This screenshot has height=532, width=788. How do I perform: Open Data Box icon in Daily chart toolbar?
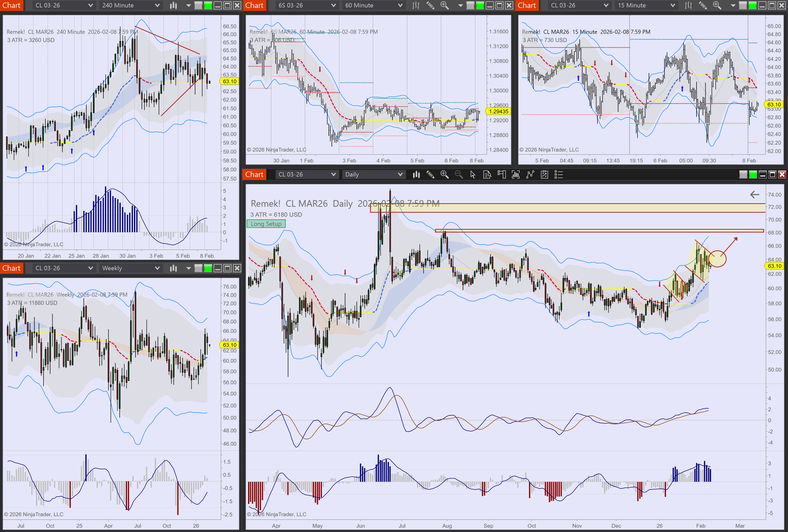(x=487, y=175)
